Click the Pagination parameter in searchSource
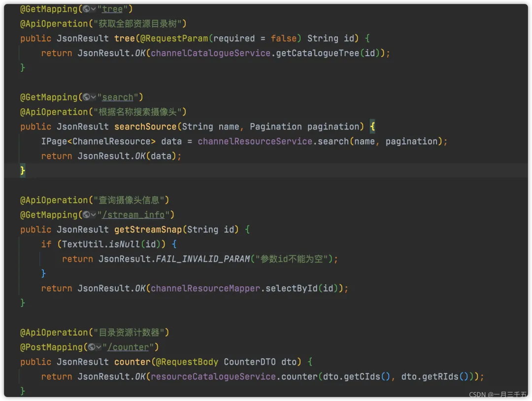 275,126
